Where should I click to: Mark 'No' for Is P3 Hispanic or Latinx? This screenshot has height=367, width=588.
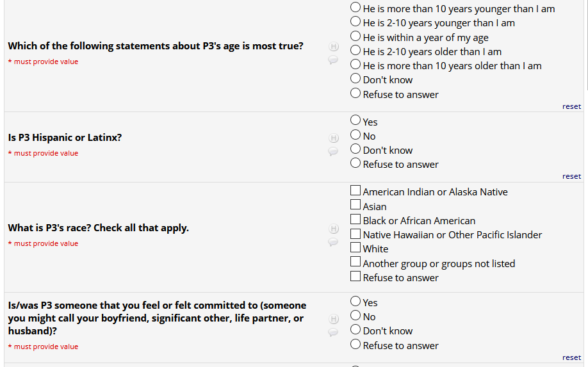[355, 135]
